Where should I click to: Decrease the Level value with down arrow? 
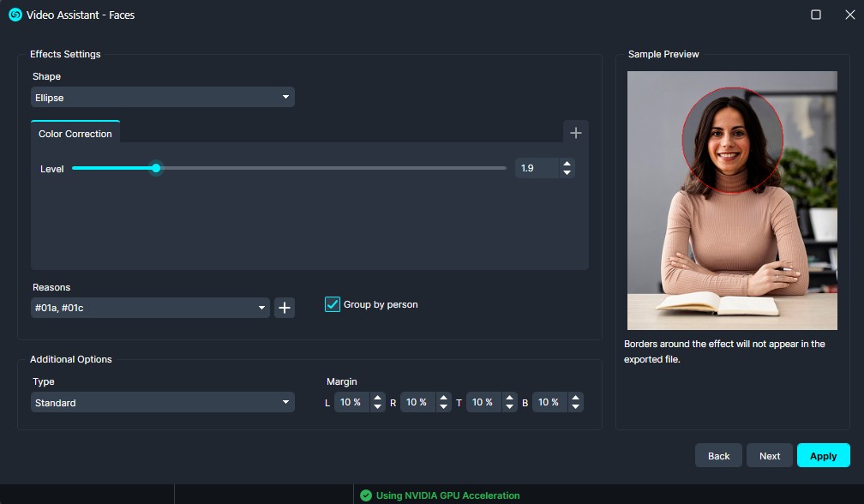coord(567,173)
